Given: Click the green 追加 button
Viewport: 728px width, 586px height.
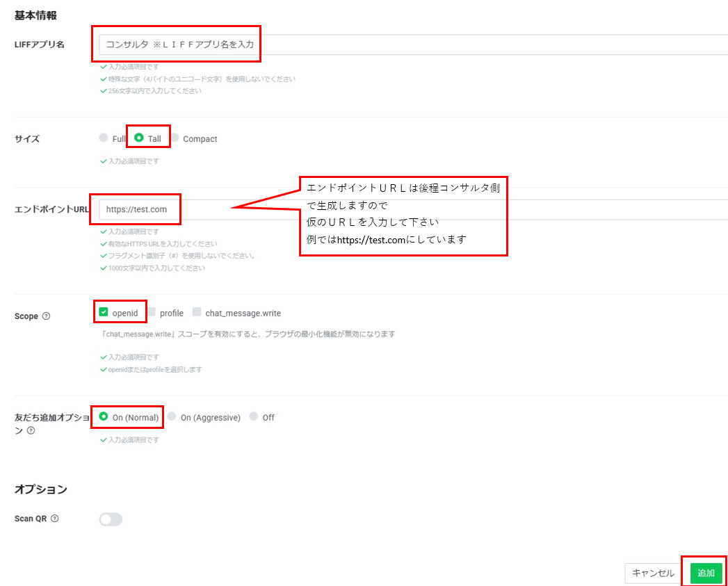Looking at the screenshot, I should pos(706,573).
